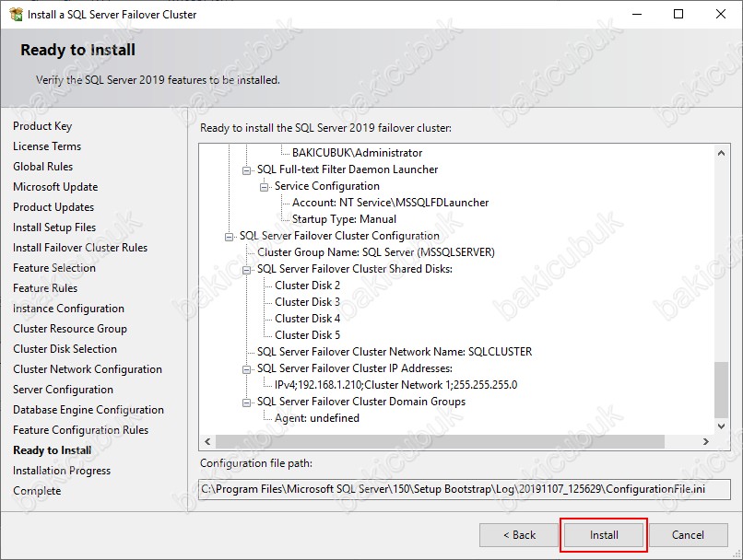Collapse Failover Cluster Domain Groups node
This screenshot has height=560, width=743.
pos(246,402)
